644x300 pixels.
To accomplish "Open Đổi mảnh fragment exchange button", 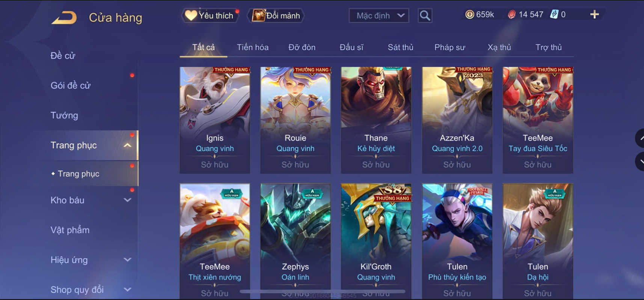I will 276,15.
